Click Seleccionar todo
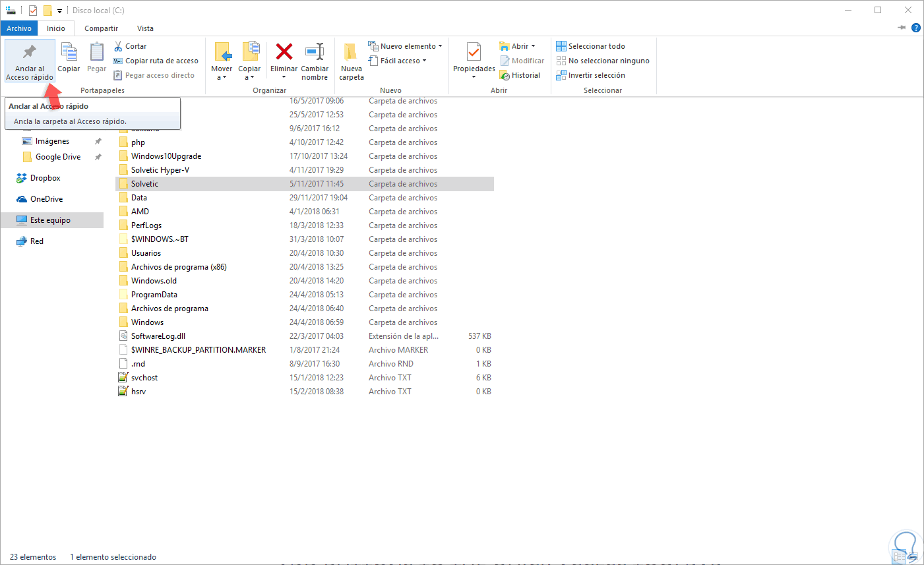 pyautogui.click(x=590, y=46)
